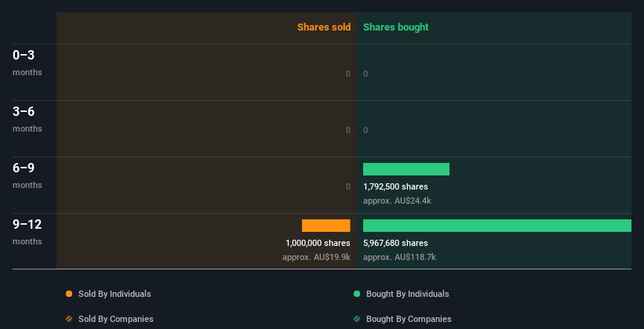Click the 5,967,680 shares value
Viewport: 644px width, 329px height.
[x=395, y=243]
